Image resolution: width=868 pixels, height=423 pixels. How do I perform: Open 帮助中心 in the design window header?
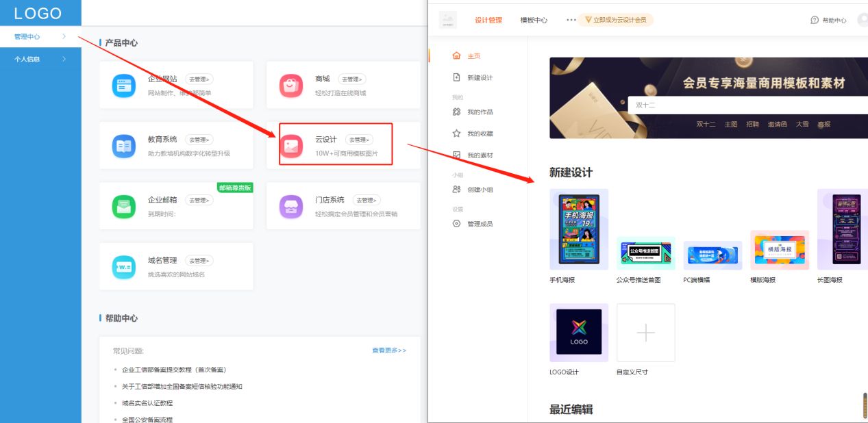(x=828, y=21)
